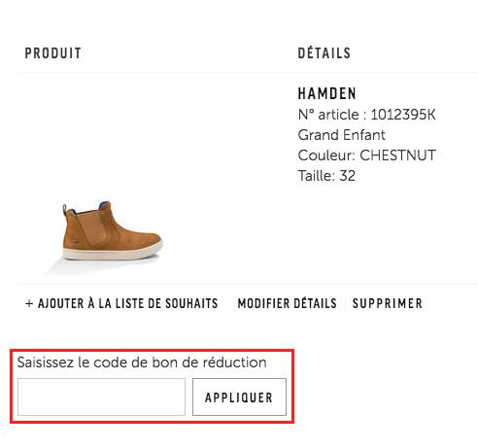Click the Taille: 32 size line
478x448 pixels.
click(326, 176)
